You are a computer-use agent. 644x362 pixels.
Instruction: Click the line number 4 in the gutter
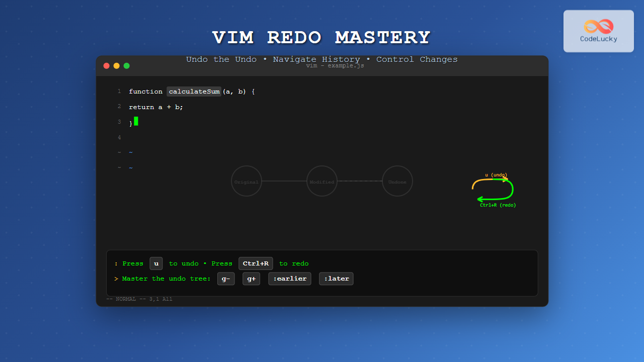[x=119, y=137]
